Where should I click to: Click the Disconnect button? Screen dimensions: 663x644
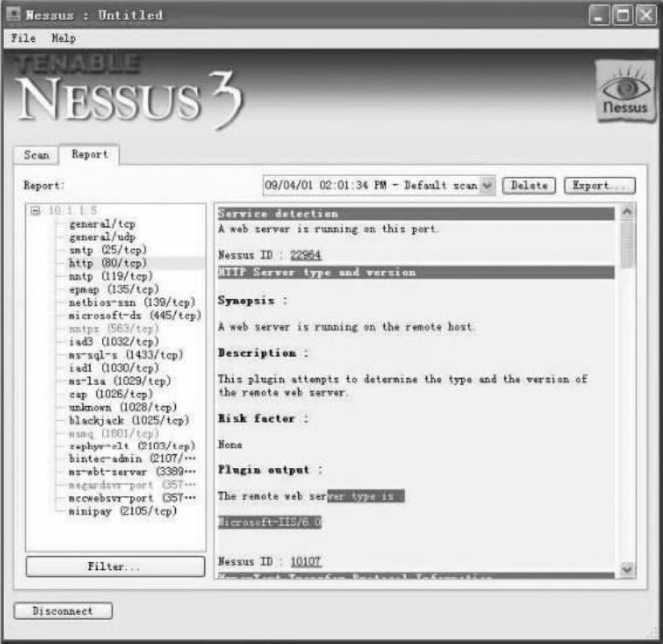[63, 610]
